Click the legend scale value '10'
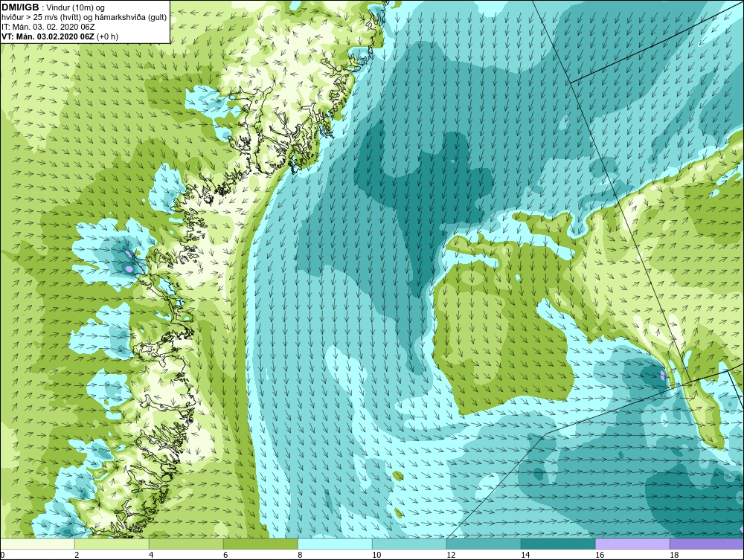 376,555
